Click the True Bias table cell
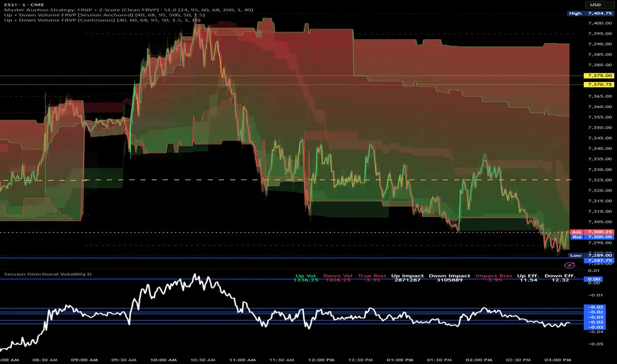The width and height of the screenshot is (617, 364). tap(372, 278)
